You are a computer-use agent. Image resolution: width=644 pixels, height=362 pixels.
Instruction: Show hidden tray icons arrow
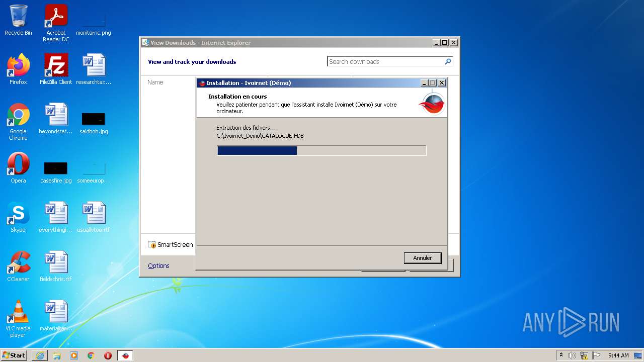(561, 355)
